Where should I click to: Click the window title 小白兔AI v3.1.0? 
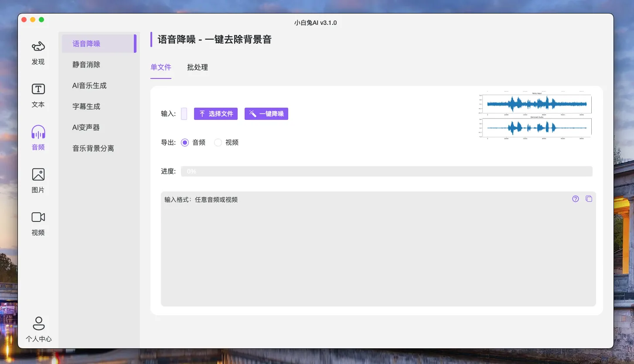pyautogui.click(x=316, y=23)
